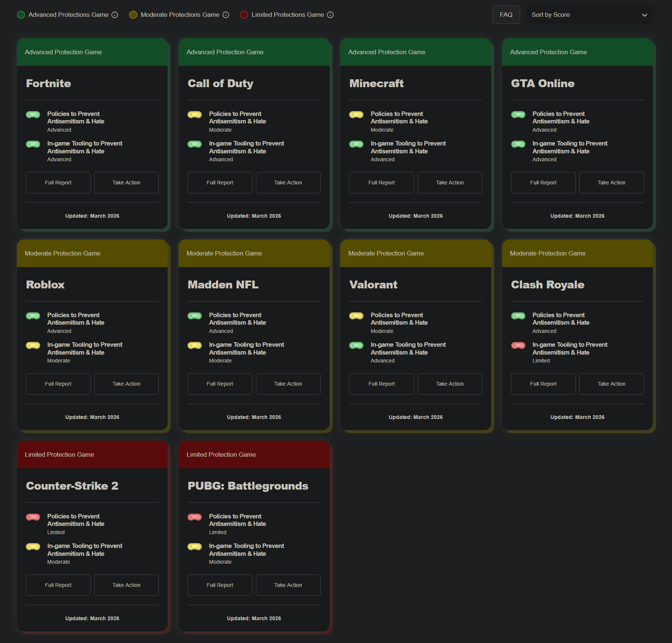Image resolution: width=672 pixels, height=643 pixels.
Task: Click the Limited rating under Clash Royale's tooling
Action: (541, 361)
